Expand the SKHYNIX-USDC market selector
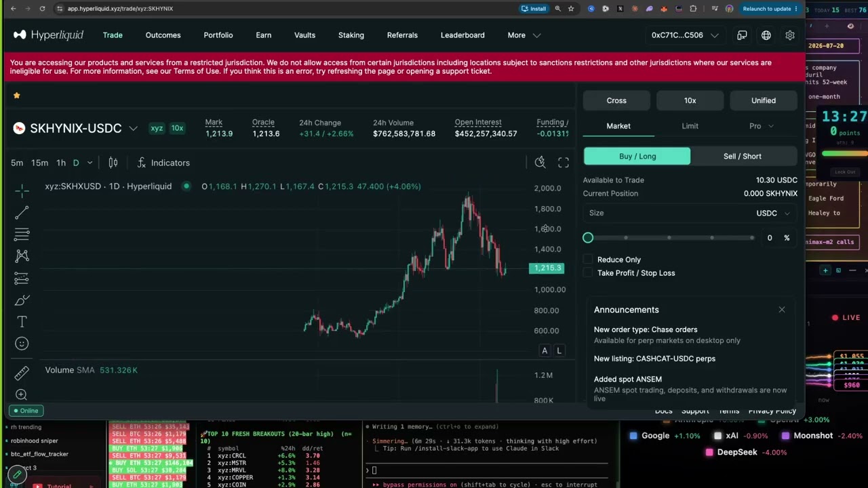 point(133,129)
